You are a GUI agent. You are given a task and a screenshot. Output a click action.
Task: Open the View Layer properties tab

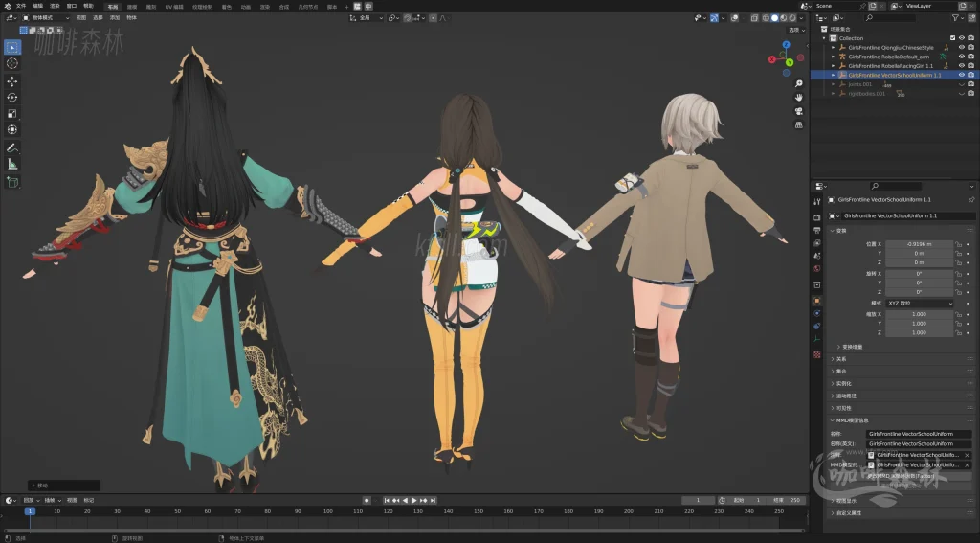pyautogui.click(x=817, y=242)
